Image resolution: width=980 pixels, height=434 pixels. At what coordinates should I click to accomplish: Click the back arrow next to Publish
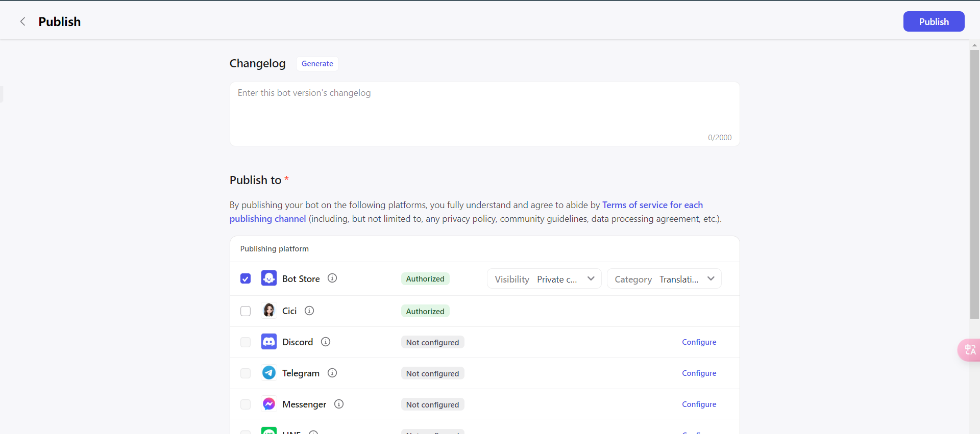(x=22, y=21)
